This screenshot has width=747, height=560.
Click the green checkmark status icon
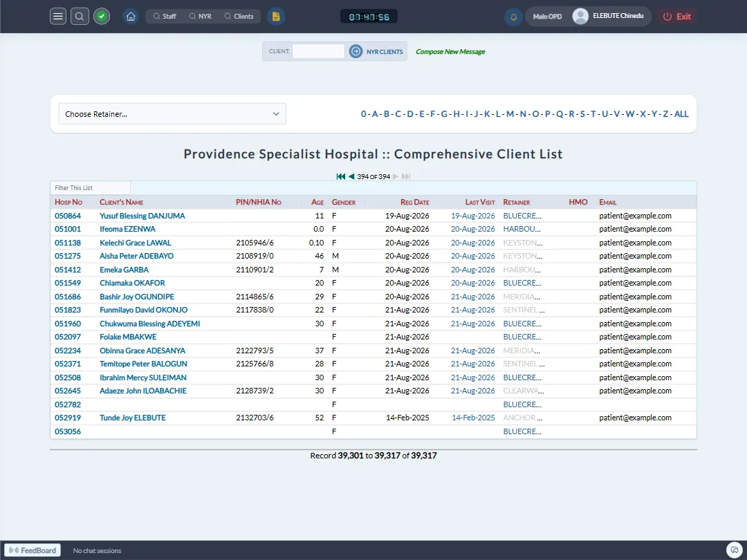coord(102,16)
